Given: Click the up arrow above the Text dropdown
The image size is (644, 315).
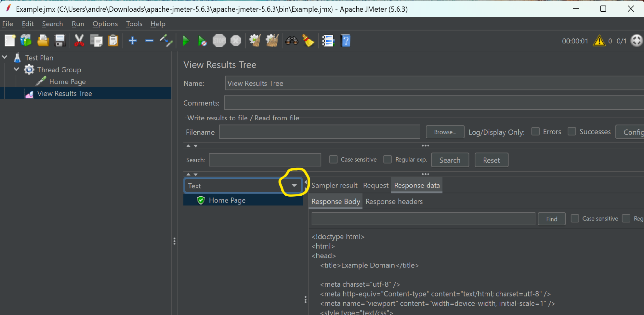Looking at the screenshot, I should [x=188, y=174].
